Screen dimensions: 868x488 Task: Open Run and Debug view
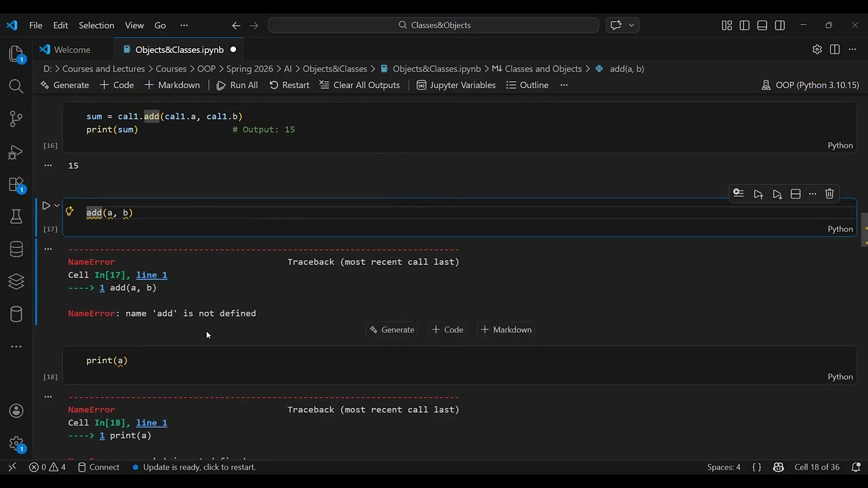16,152
